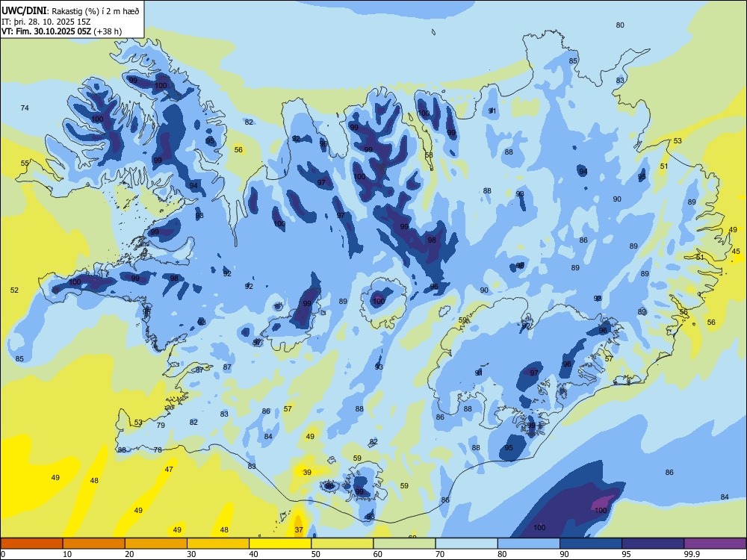Click the '47' humidity value on the map
Image resolution: width=747 pixels, height=560 pixels.
pos(169,469)
